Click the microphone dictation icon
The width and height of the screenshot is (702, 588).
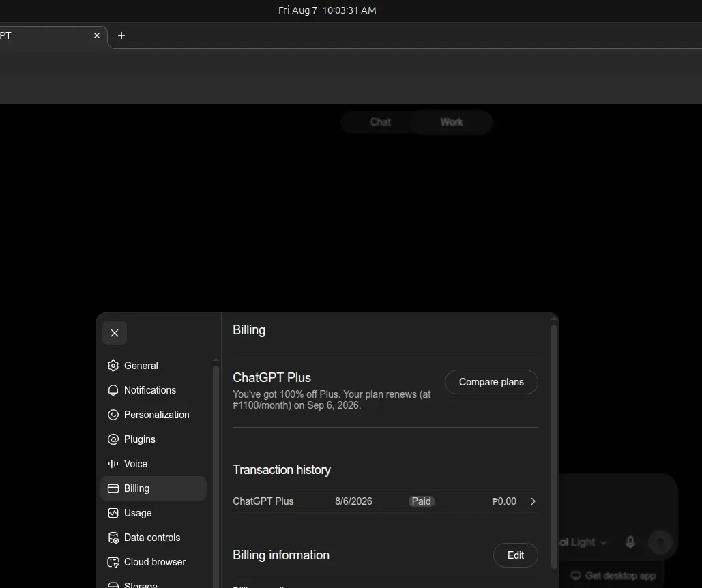pyautogui.click(x=630, y=542)
